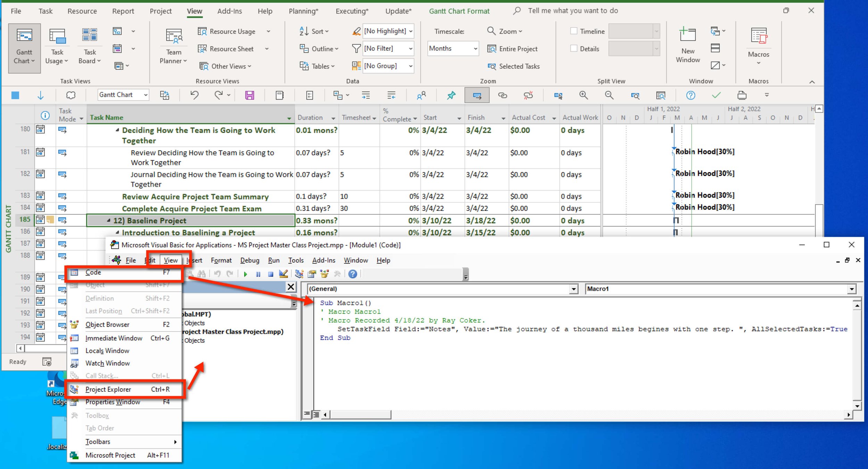Choose Microsoft Project Alt+F11 entry
Screen dimensions: 868x469
pyautogui.click(x=125, y=455)
